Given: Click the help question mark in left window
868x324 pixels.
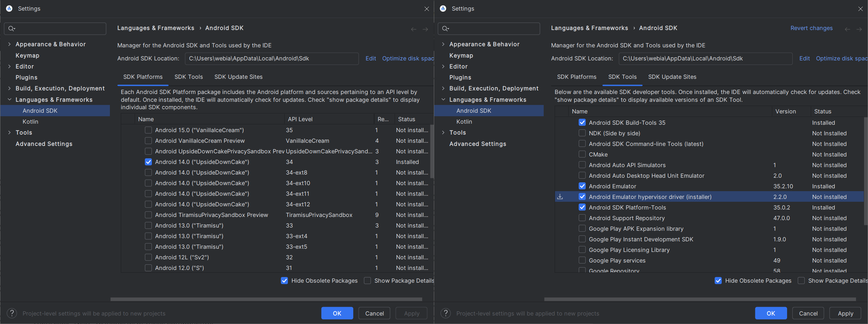Looking at the screenshot, I should [12, 313].
